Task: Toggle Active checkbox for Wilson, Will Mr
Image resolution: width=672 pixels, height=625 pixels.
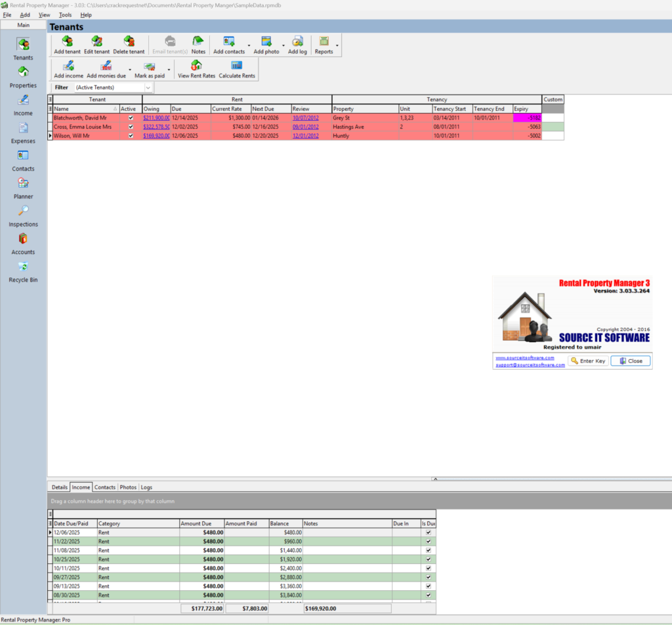Action: tap(131, 136)
